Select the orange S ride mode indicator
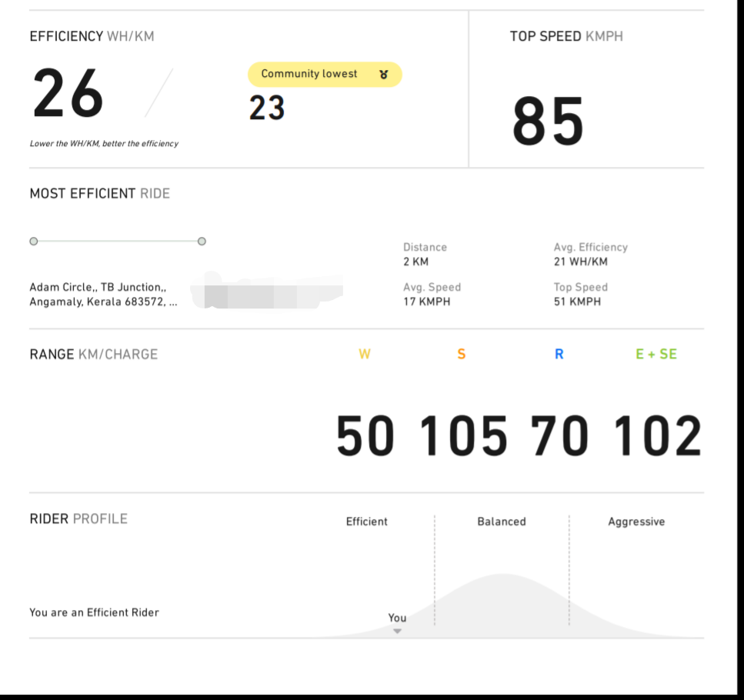The image size is (744, 700). click(x=461, y=354)
